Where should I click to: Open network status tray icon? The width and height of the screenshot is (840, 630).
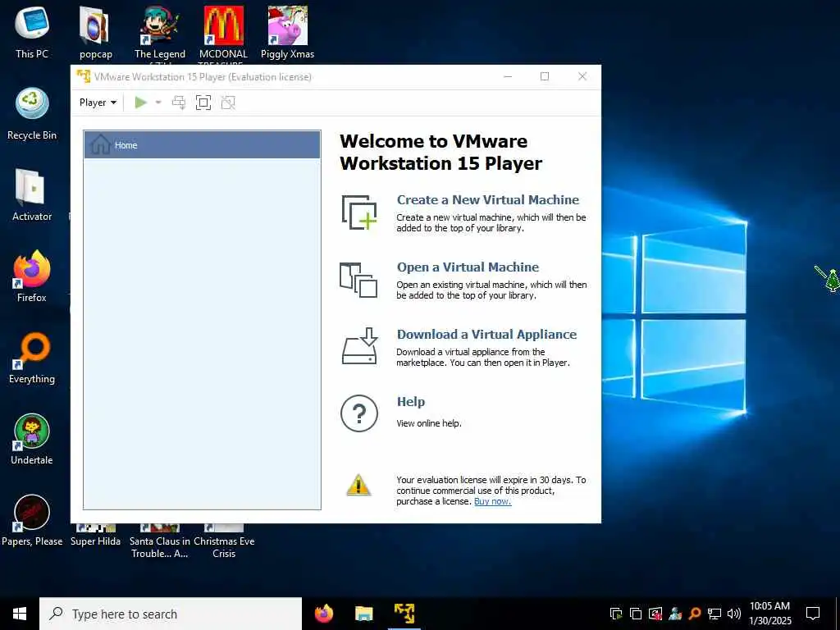(x=714, y=614)
